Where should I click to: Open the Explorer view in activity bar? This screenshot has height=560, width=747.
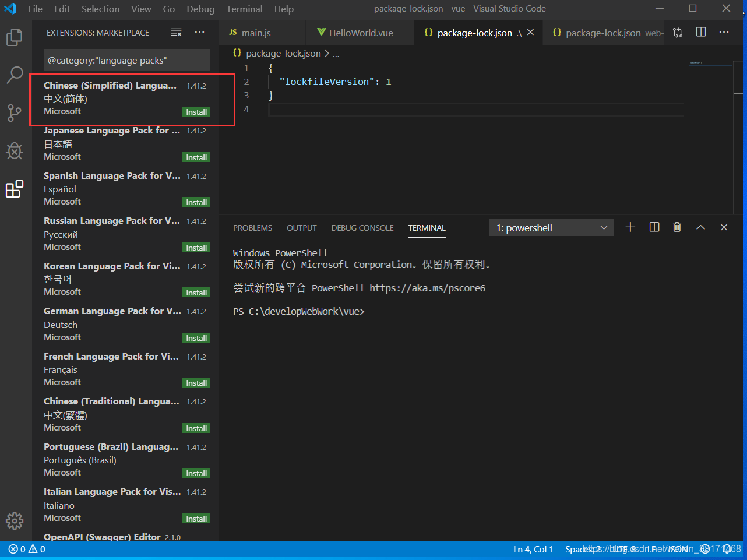tap(15, 37)
